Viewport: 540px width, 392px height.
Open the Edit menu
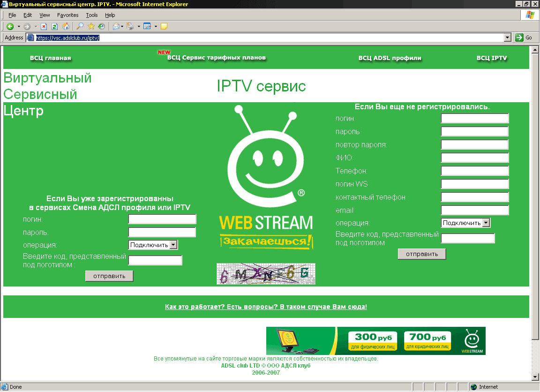[x=28, y=15]
